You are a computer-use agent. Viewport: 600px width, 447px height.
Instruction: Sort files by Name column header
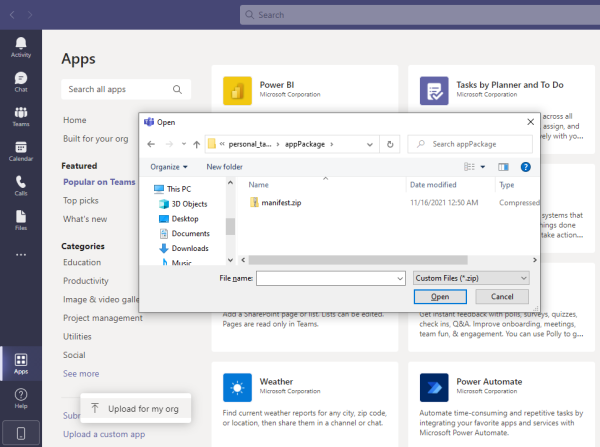click(259, 185)
